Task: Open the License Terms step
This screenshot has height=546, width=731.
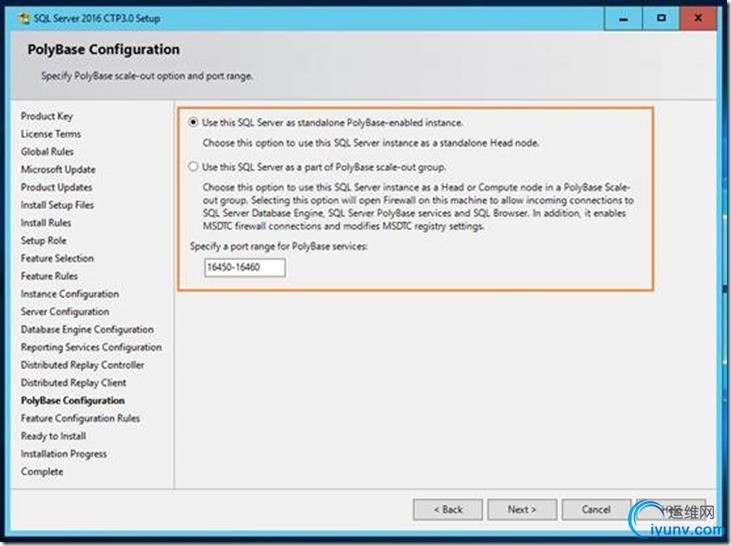Action: tap(50, 134)
